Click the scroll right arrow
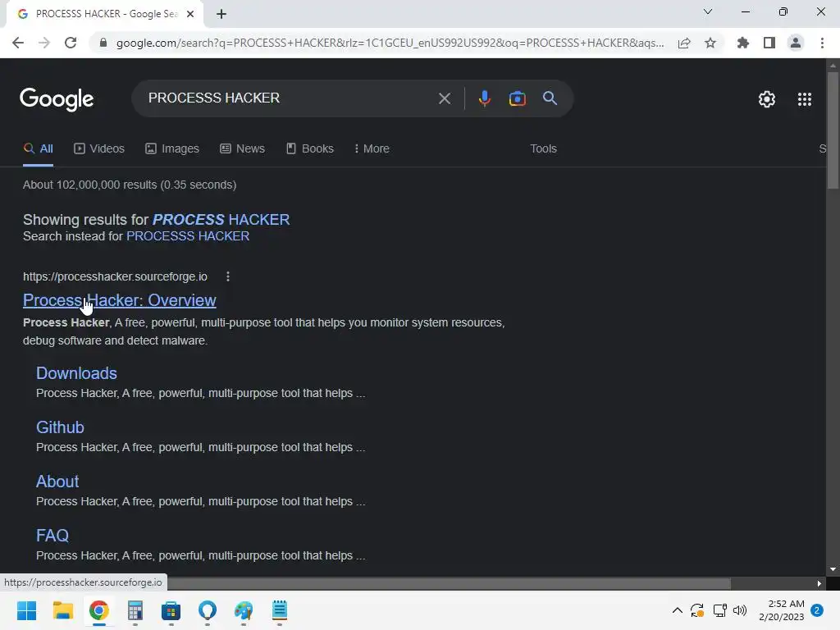This screenshot has width=840, height=630. coord(819,583)
